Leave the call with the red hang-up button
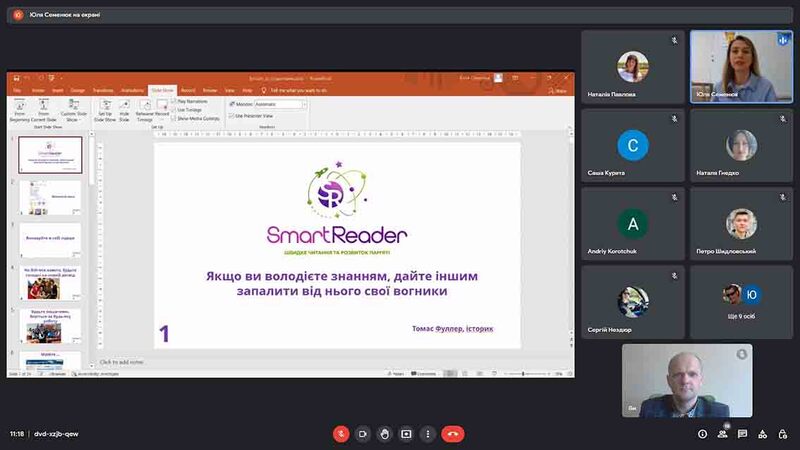This screenshot has height=450, width=800. click(x=453, y=434)
